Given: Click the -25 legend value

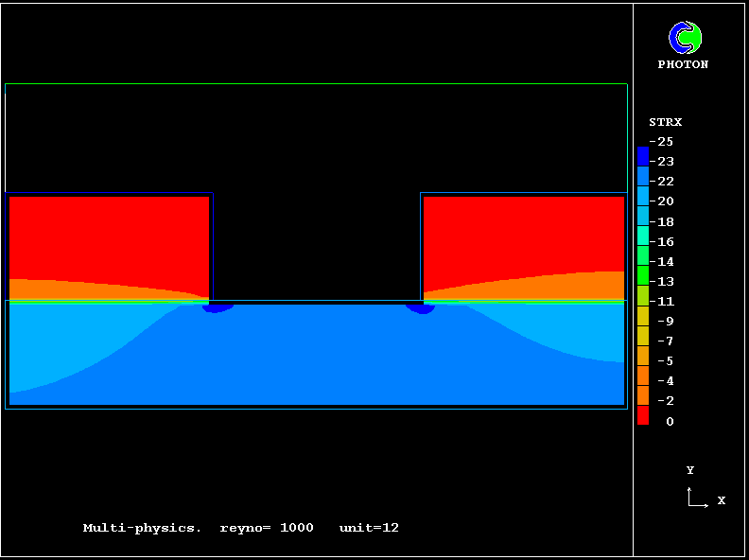Looking at the screenshot, I should (666, 141).
